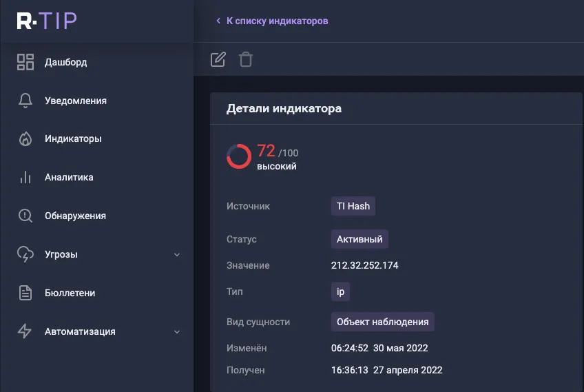Screen dimensions: 584x392
Task: Click the Угрозы cloud lightning icon
Action: [25, 254]
